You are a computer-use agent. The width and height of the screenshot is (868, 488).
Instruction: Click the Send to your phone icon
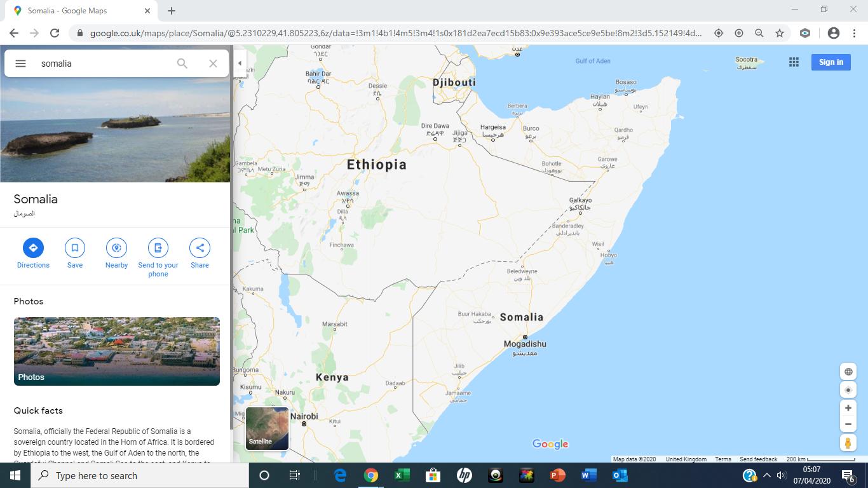158,248
